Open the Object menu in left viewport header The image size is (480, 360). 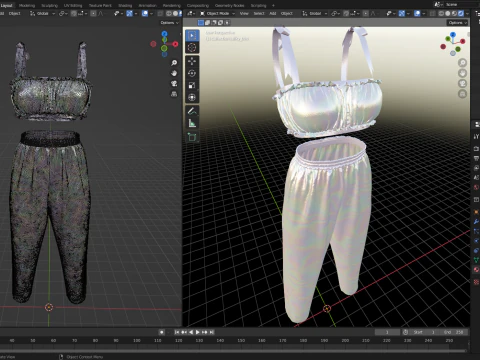14,13
